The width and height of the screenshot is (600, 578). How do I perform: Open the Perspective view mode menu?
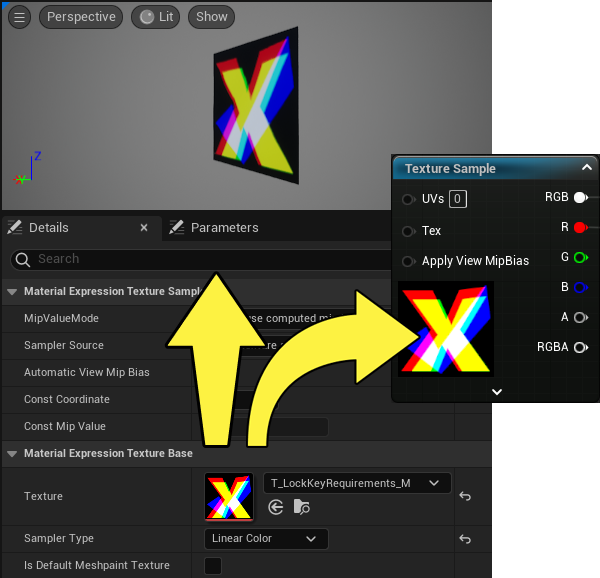click(81, 17)
